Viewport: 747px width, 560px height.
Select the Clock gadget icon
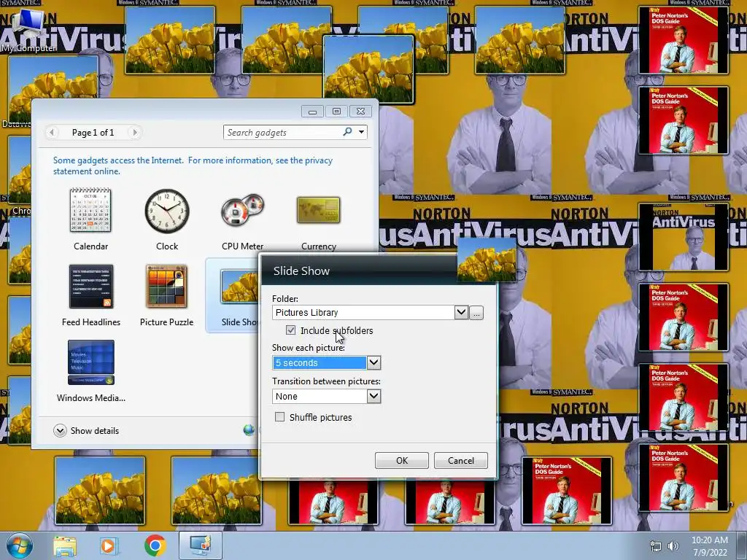click(x=167, y=211)
